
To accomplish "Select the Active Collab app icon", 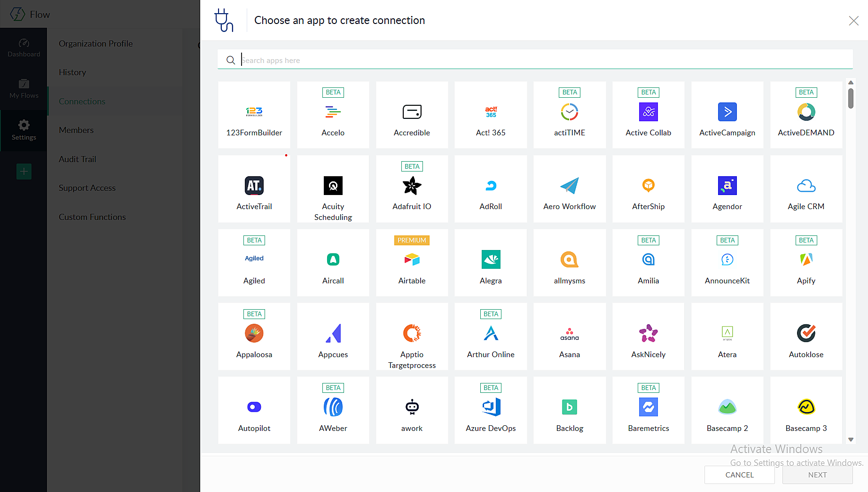I will point(649,112).
